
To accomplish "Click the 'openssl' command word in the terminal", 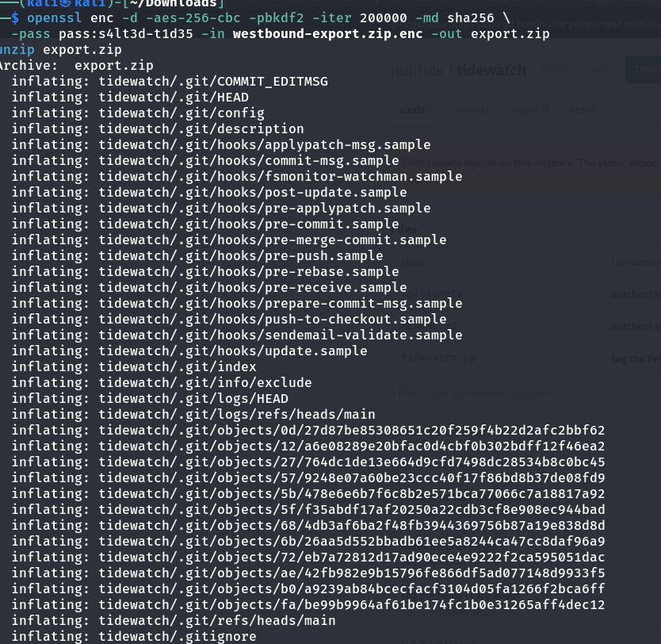I will 55,18.
